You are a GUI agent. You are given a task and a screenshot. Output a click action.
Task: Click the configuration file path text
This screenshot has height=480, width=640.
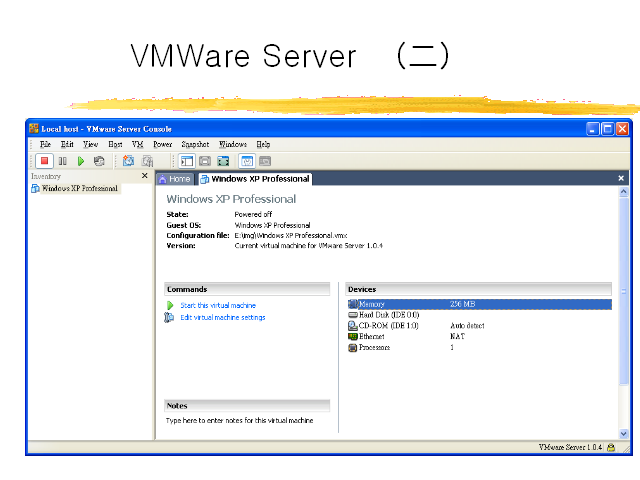click(291, 236)
